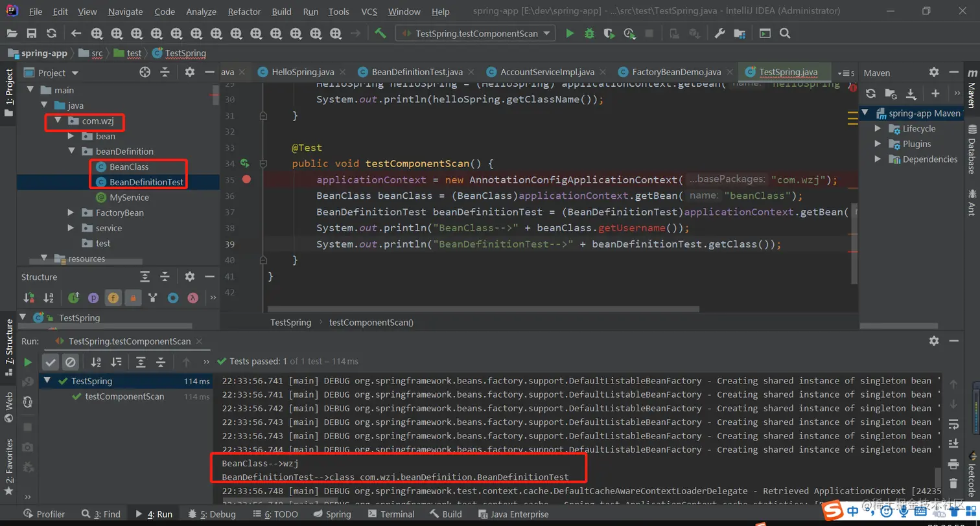Select BeanClass in the project tree
Screen dimensions: 980x526
click(129, 166)
